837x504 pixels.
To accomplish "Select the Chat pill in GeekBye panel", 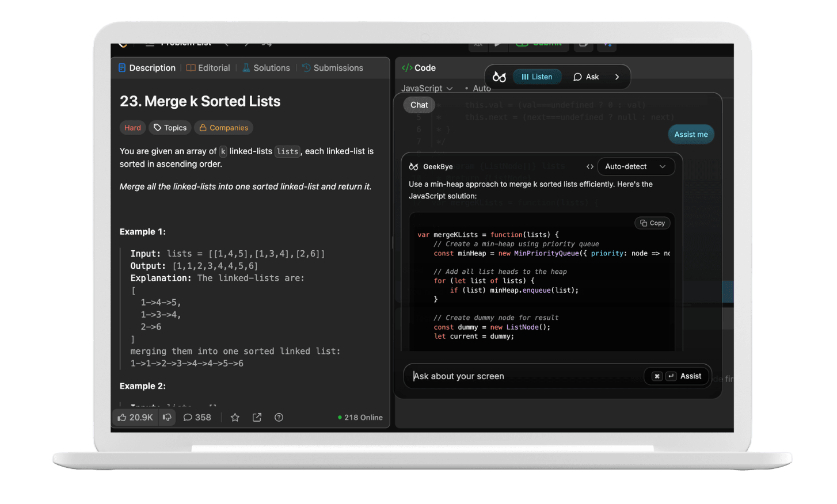I will point(419,105).
